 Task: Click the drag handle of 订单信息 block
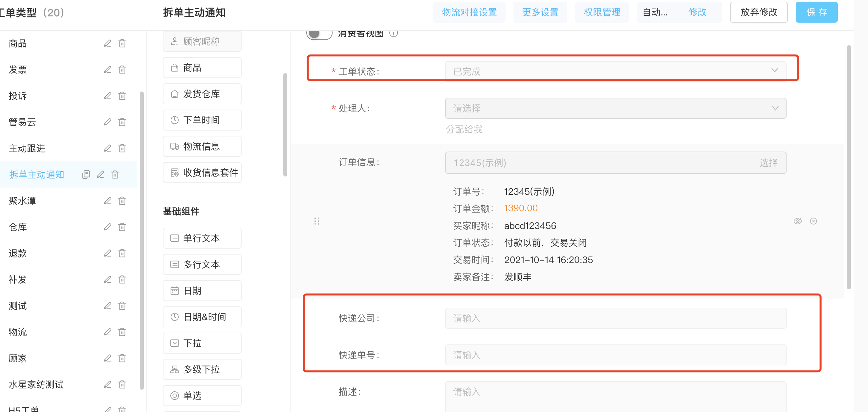point(317,221)
